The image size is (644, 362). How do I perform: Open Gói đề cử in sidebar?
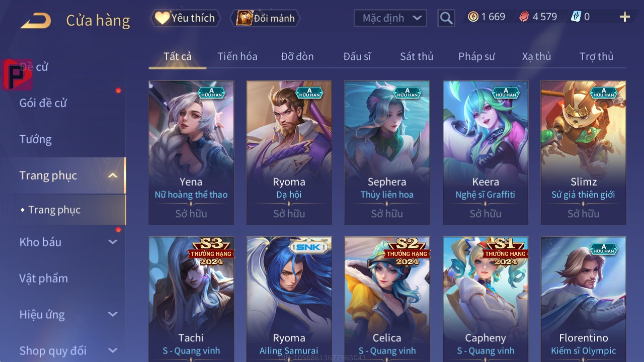43,103
